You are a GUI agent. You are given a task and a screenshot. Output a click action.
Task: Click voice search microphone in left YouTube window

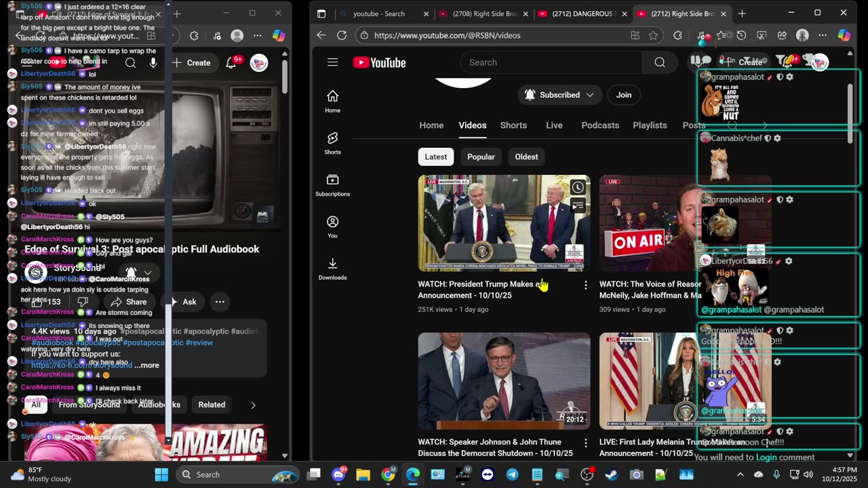[153, 62]
